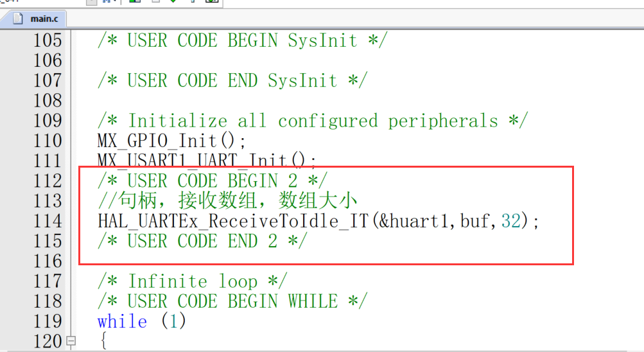Click line number 110 in the gutter

[48, 141]
